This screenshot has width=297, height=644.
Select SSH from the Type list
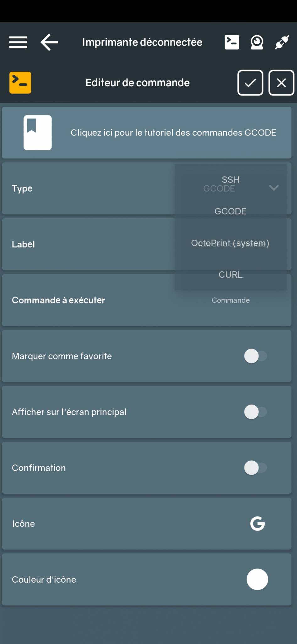point(230,180)
